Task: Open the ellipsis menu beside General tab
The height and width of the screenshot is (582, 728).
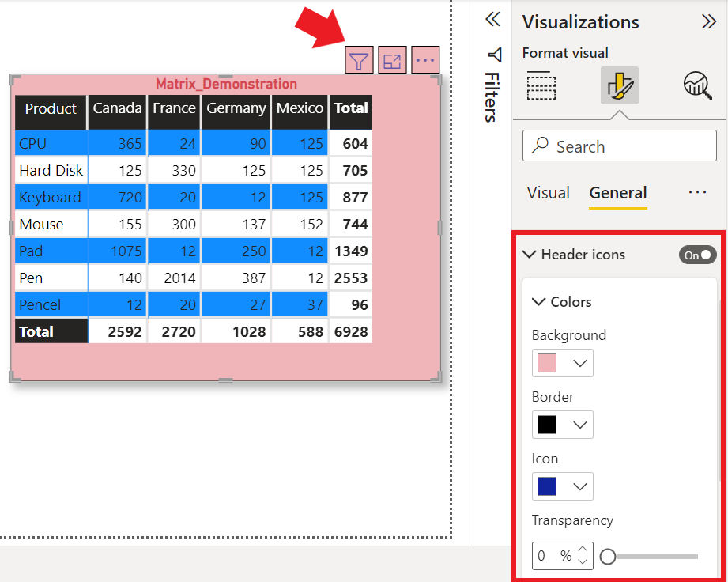Action: 697,192
